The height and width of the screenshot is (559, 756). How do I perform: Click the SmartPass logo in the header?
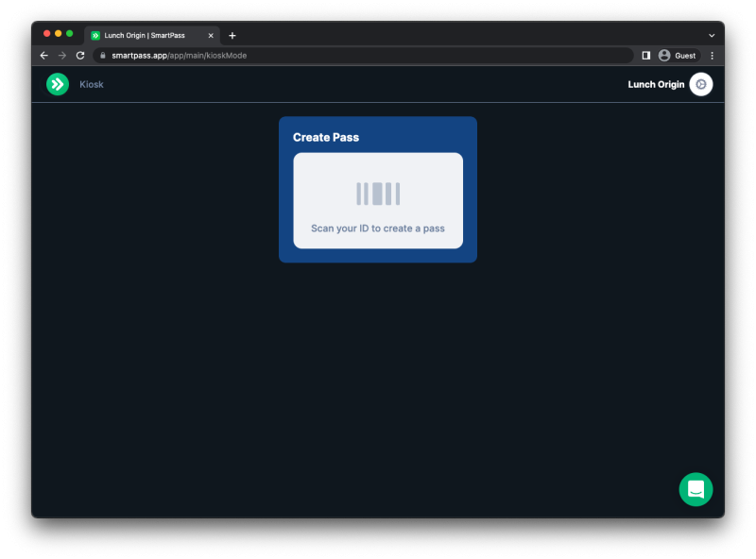57,84
